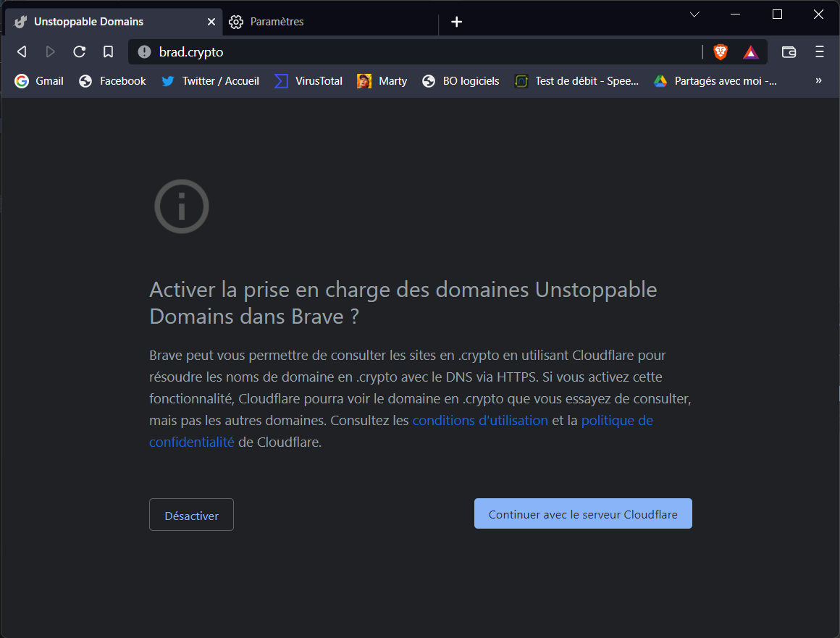840x638 pixels.
Task: Open the Partagés avec moi Drive bookmark
Action: [x=715, y=81]
